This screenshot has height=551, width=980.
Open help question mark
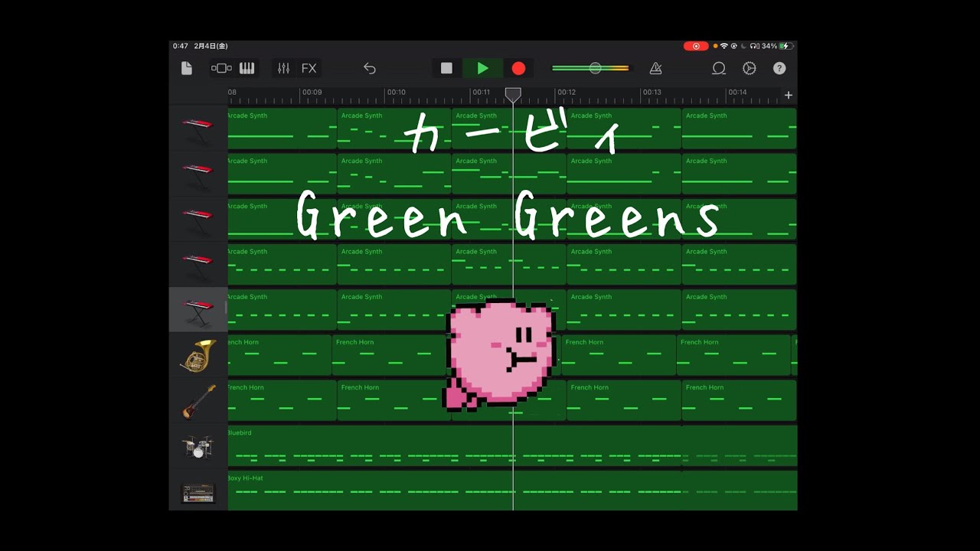point(779,68)
